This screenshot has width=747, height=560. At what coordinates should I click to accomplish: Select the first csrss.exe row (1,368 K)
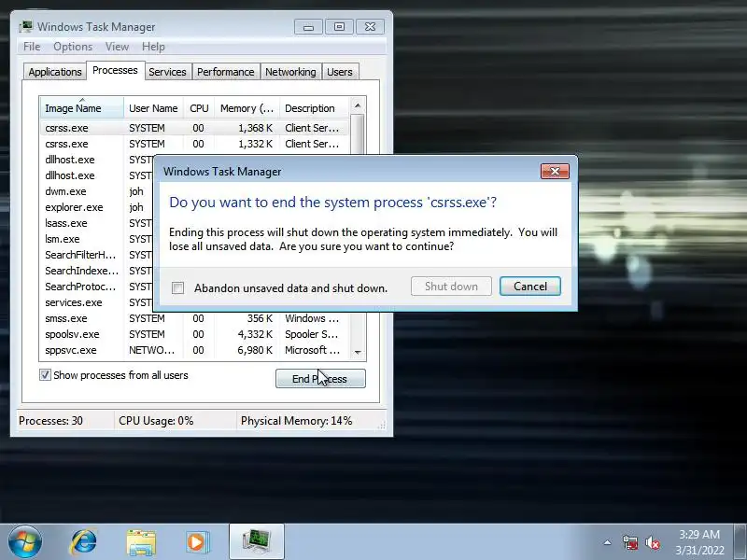click(x=194, y=128)
